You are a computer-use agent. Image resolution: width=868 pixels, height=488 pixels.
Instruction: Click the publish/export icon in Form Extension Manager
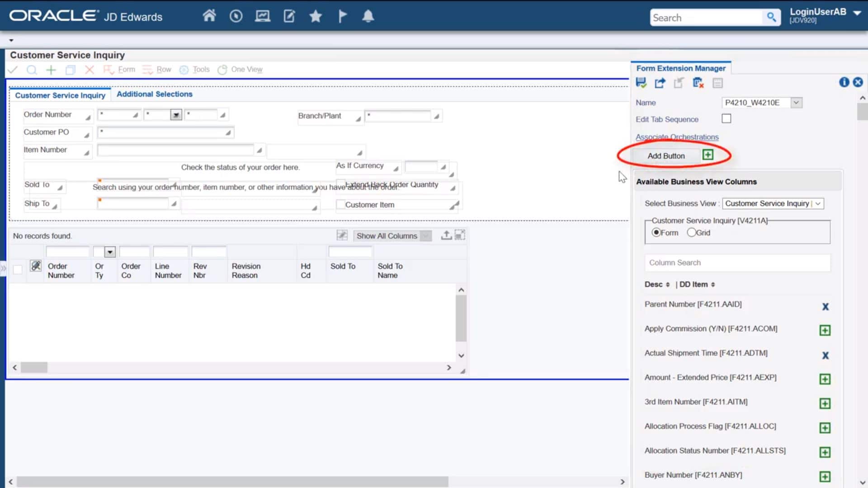coord(660,83)
